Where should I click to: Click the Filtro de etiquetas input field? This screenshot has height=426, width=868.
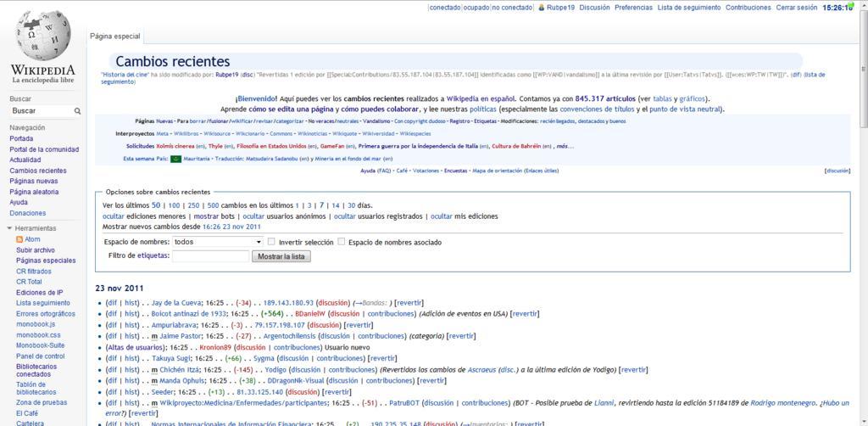coord(210,256)
